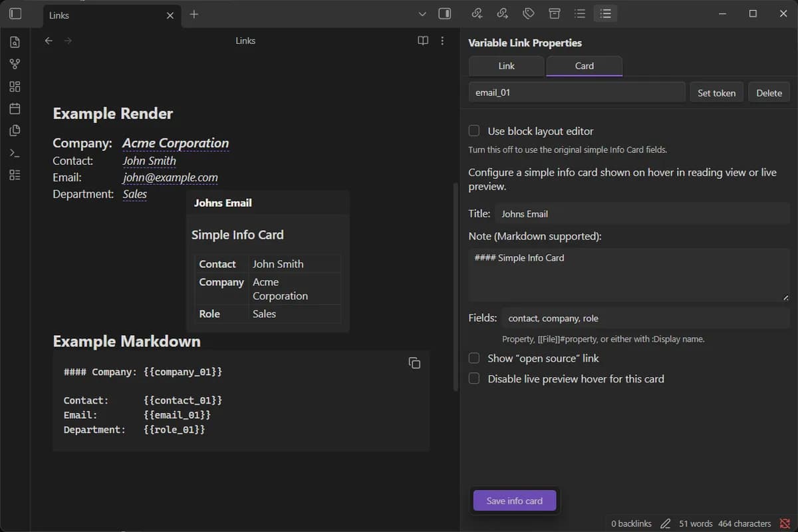
Task: Open the outline list panel icon
Action: click(x=580, y=13)
